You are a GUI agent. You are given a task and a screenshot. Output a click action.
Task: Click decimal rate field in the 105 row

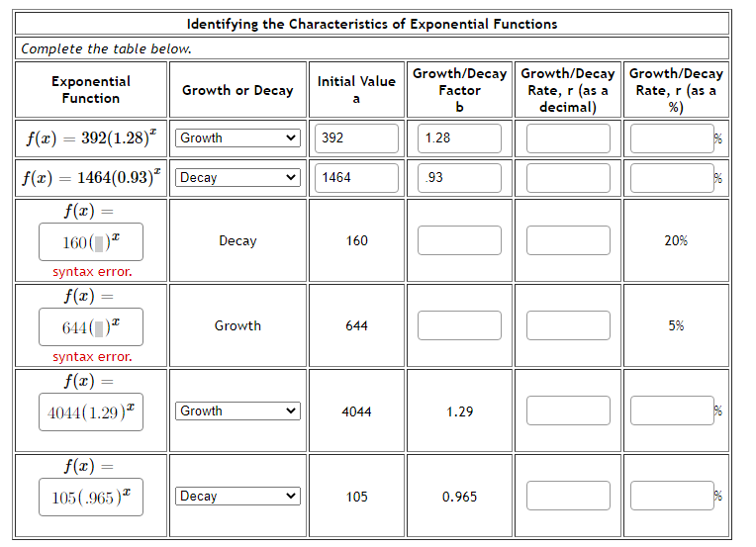[x=568, y=496]
